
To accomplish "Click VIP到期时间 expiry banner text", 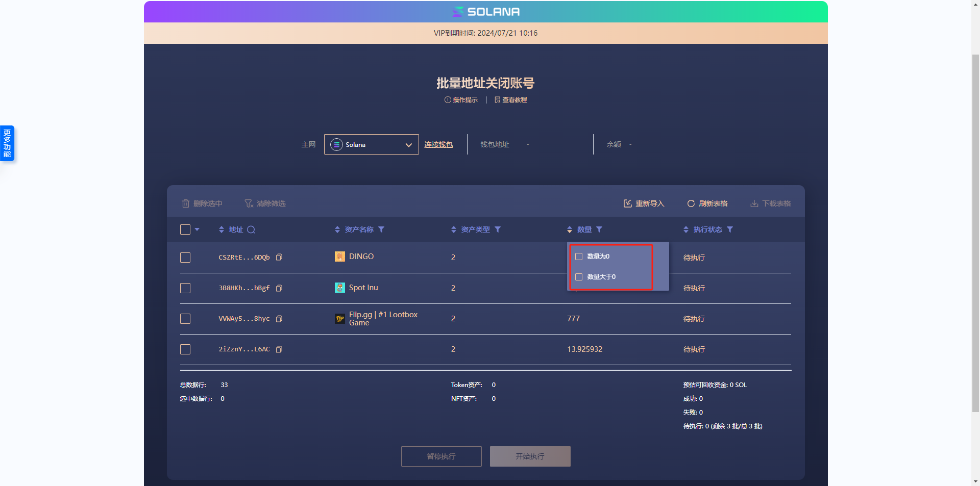I will [x=485, y=33].
